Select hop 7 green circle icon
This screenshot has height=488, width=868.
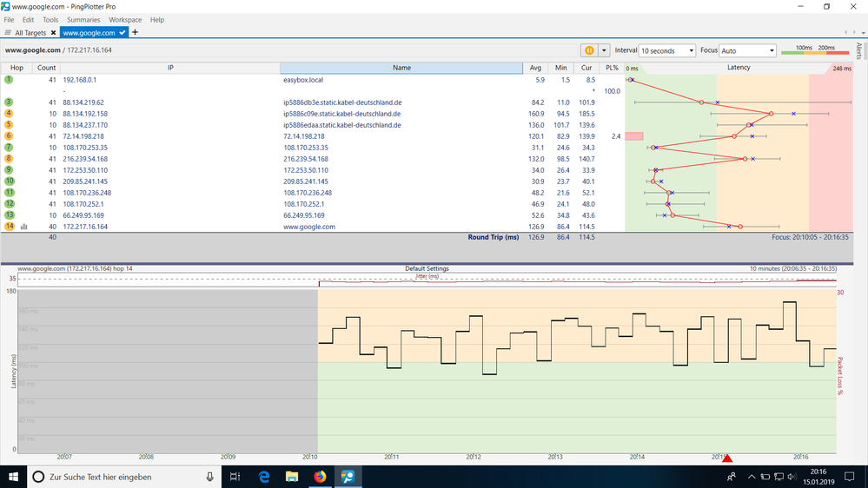coord(9,147)
